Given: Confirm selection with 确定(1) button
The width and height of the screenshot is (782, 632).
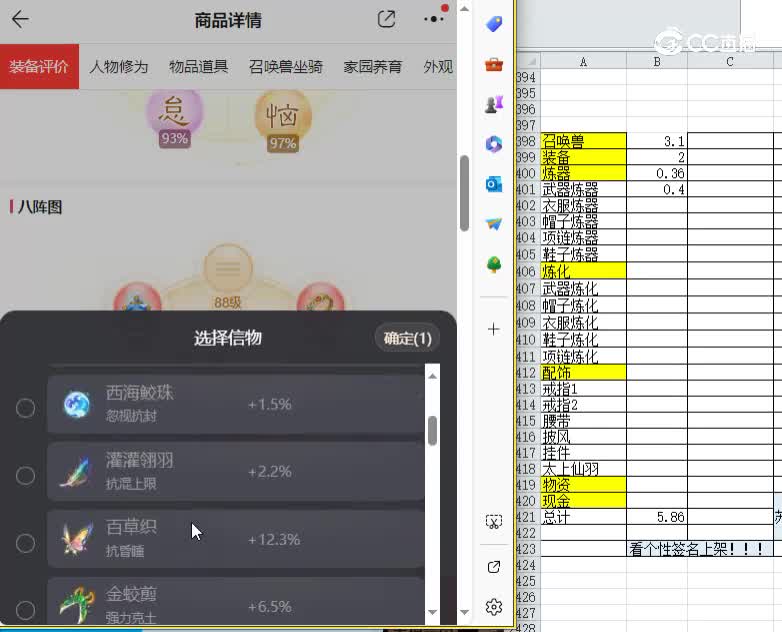Looking at the screenshot, I should (x=407, y=339).
